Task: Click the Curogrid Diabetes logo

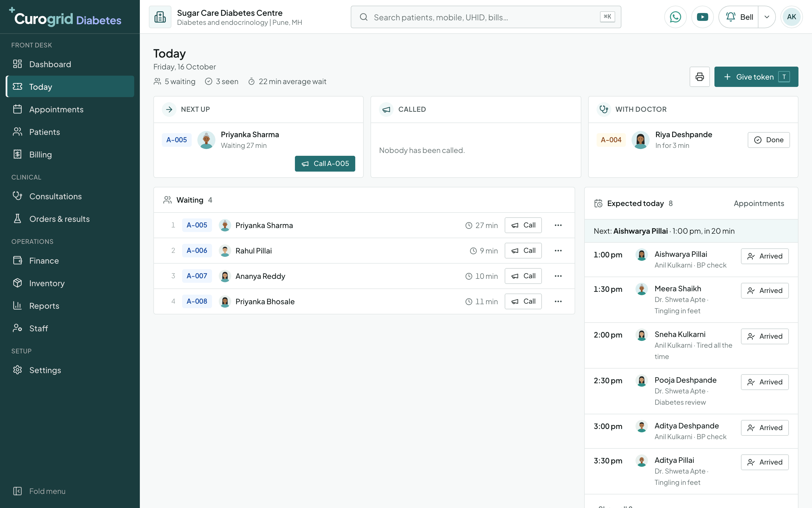Action: (65, 17)
